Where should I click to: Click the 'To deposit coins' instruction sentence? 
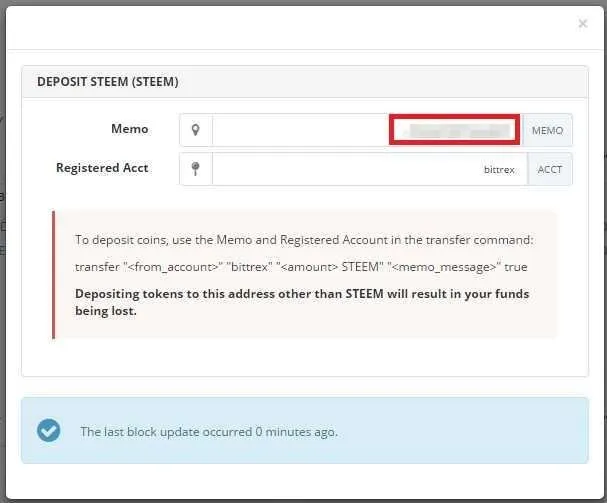click(x=304, y=240)
